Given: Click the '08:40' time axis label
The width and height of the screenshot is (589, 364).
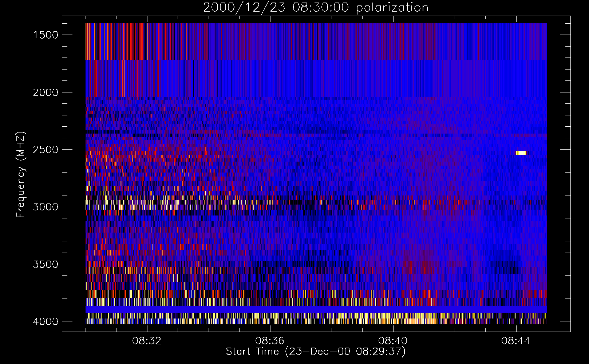Looking at the screenshot, I should coord(393,341).
